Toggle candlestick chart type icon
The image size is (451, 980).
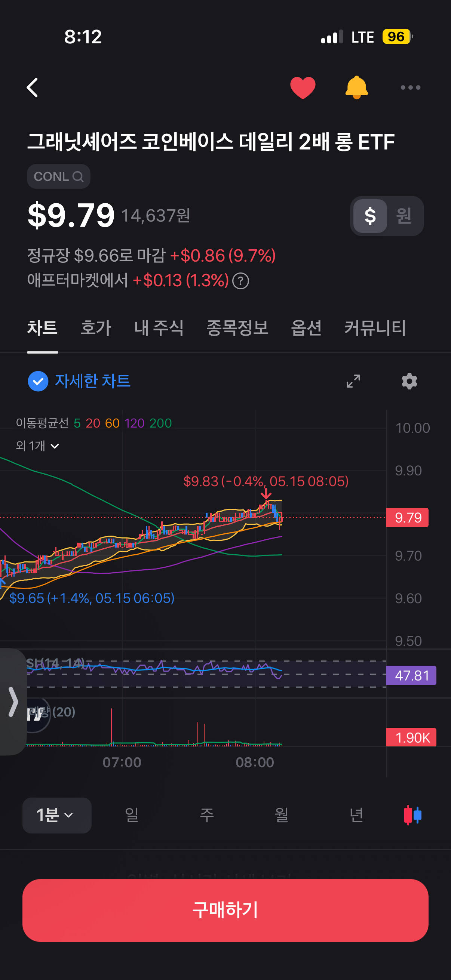click(413, 815)
